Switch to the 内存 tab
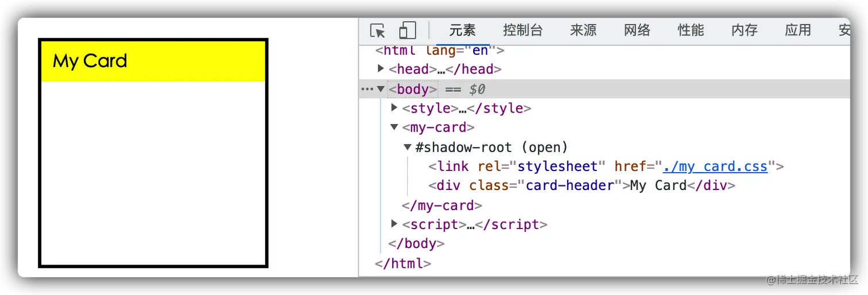Screen dimensions: 868x295 745,30
